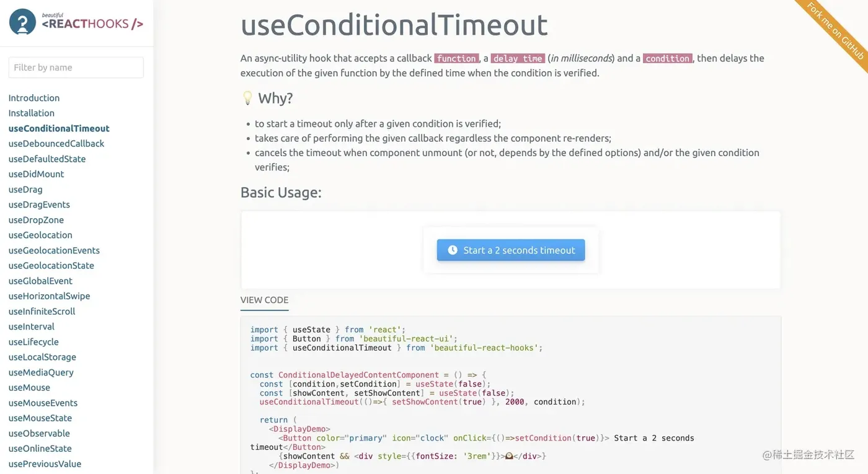The width and height of the screenshot is (868, 474).
Task: Open the usePreviousValue documentation
Action: pyautogui.click(x=45, y=463)
